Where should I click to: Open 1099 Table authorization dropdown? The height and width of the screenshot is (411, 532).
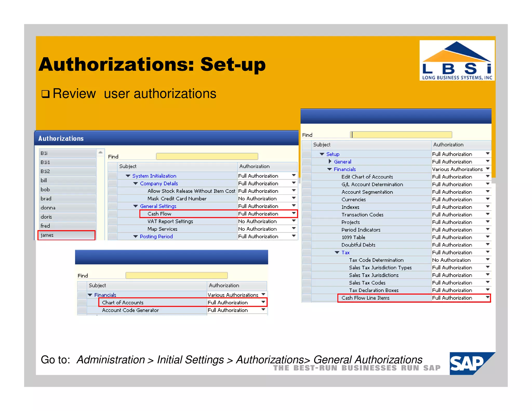488,237
